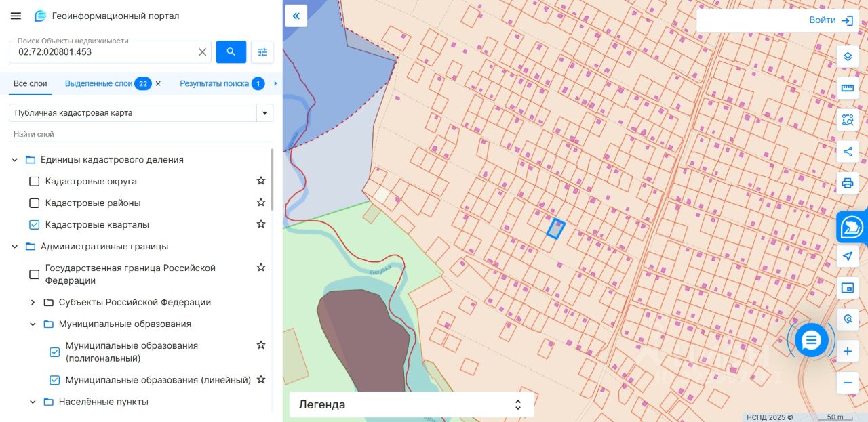The image size is (868, 422).
Task: Uncheck Муниципальные образования (линейный)
Action: (55, 380)
